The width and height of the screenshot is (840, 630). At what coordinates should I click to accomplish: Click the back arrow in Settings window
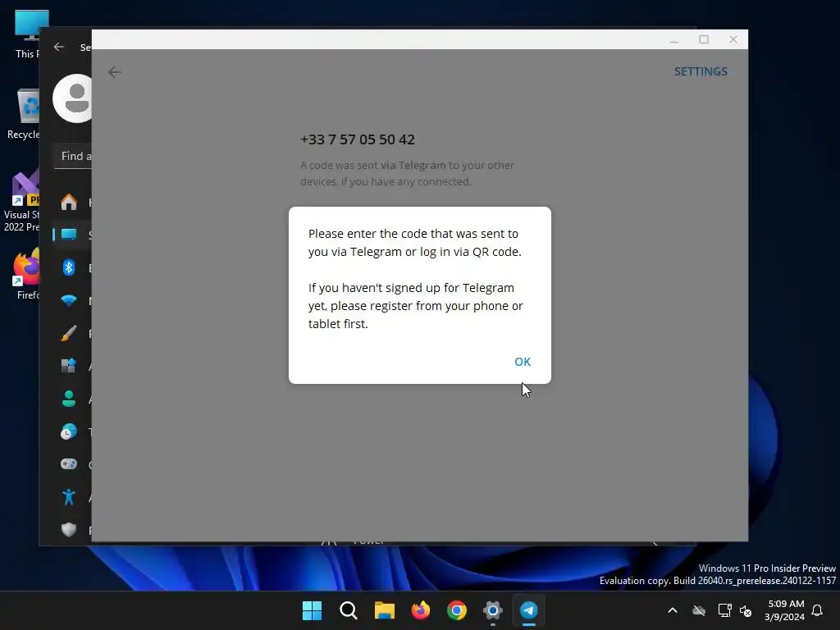coord(59,47)
